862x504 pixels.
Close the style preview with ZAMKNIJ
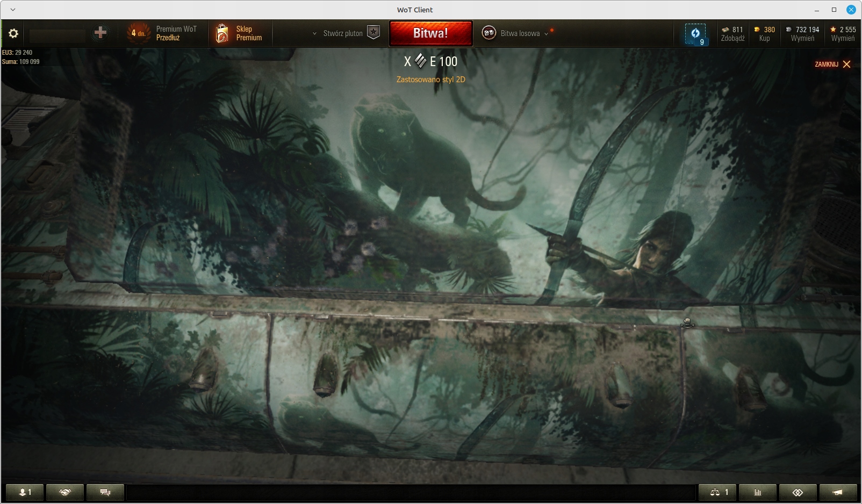tap(832, 64)
